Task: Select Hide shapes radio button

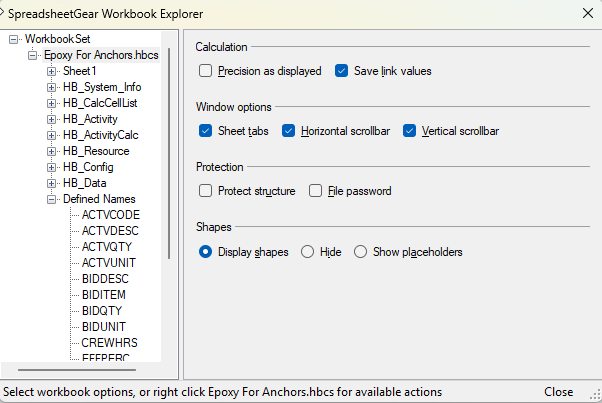Action: 308,252
